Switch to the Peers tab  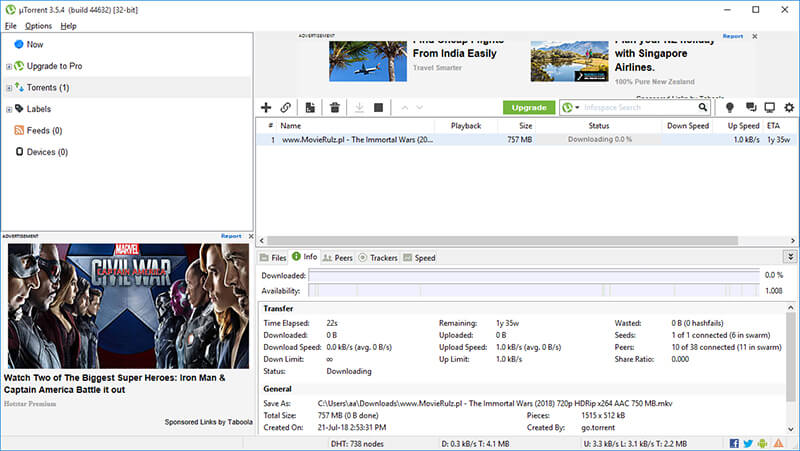click(x=338, y=258)
